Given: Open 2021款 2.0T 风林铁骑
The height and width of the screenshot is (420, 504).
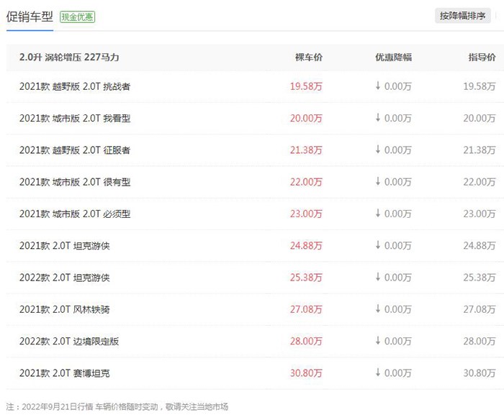Looking at the screenshot, I should (x=64, y=309).
